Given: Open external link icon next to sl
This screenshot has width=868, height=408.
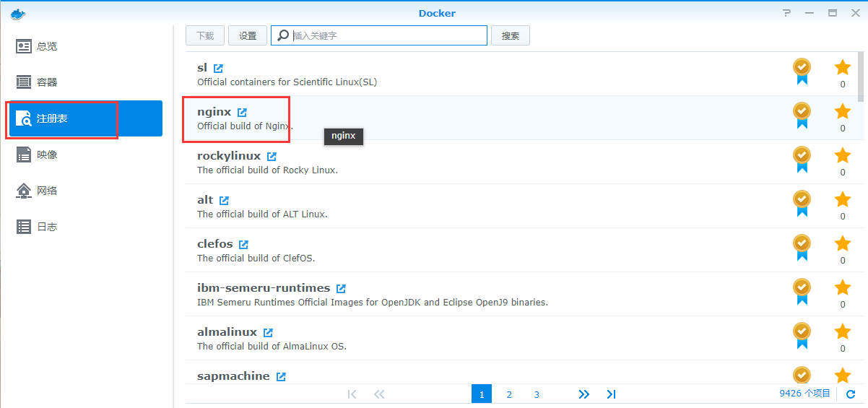Looking at the screenshot, I should coord(219,68).
